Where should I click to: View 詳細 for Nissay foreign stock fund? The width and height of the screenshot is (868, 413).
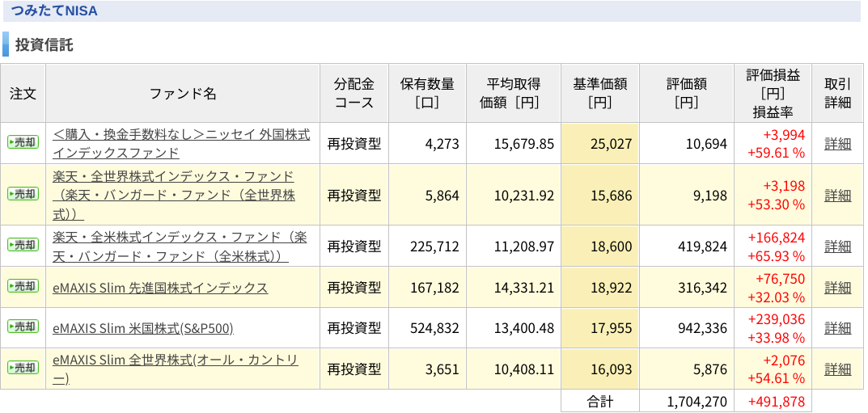point(837,144)
